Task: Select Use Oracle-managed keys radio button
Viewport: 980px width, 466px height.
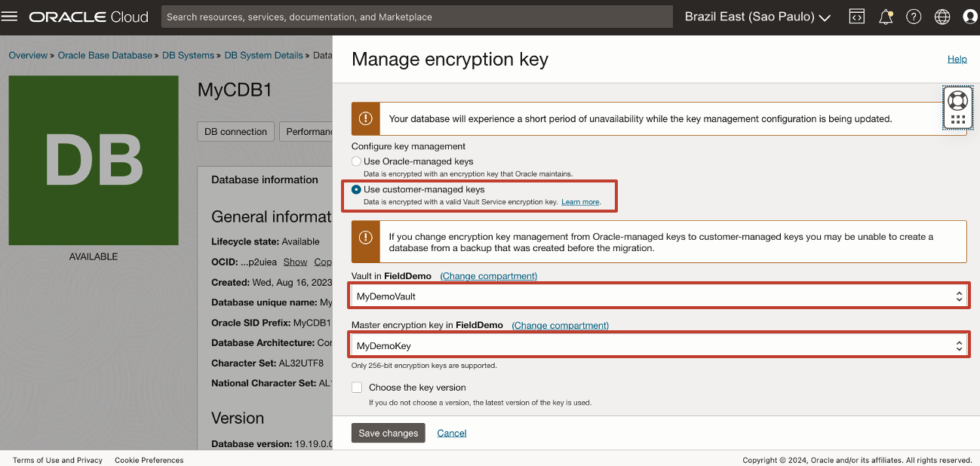Action: [x=357, y=161]
